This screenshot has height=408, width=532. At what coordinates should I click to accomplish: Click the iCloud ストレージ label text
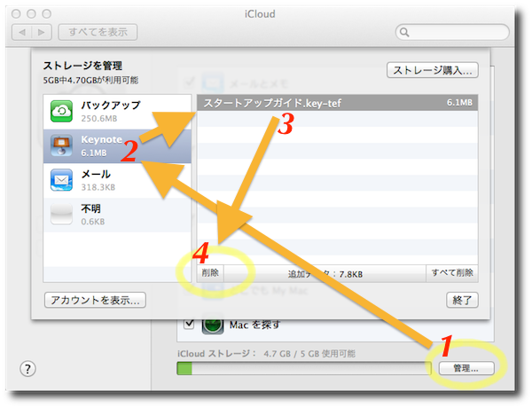(x=217, y=354)
